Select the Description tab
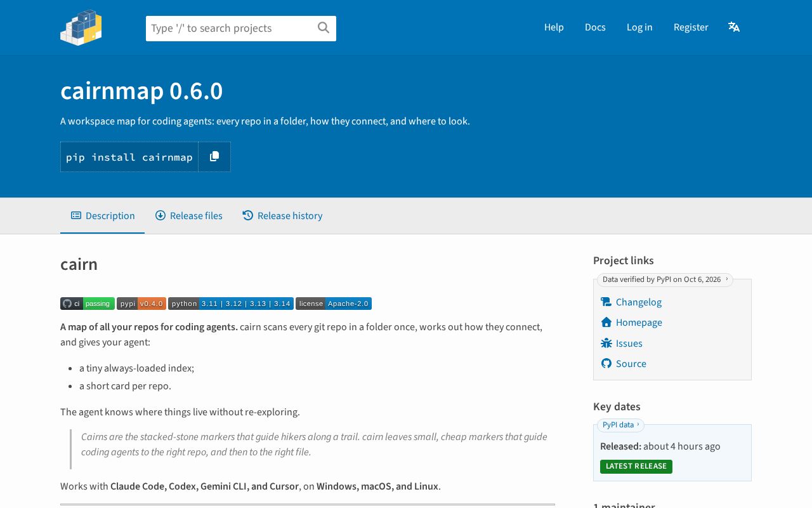 [103, 216]
